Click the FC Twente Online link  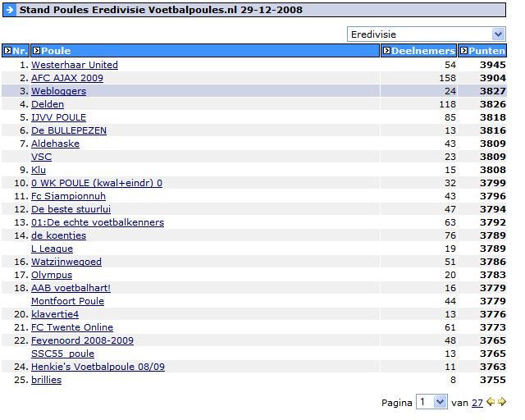pos(72,327)
